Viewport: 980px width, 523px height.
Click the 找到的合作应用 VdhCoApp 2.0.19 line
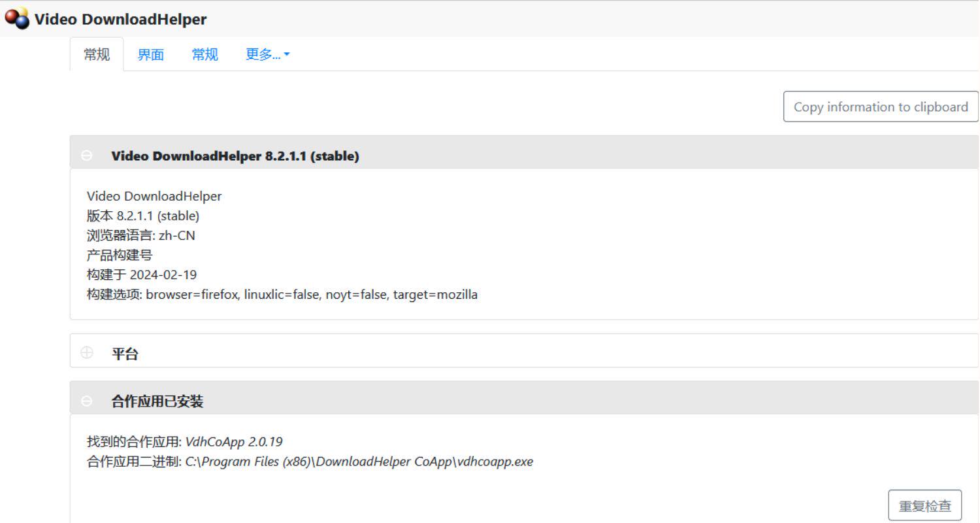(185, 442)
